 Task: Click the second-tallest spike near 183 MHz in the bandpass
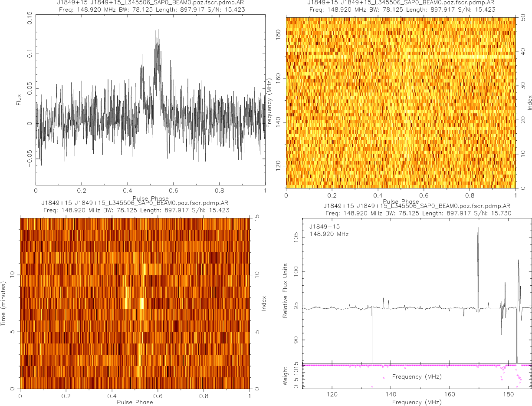pos(518,261)
